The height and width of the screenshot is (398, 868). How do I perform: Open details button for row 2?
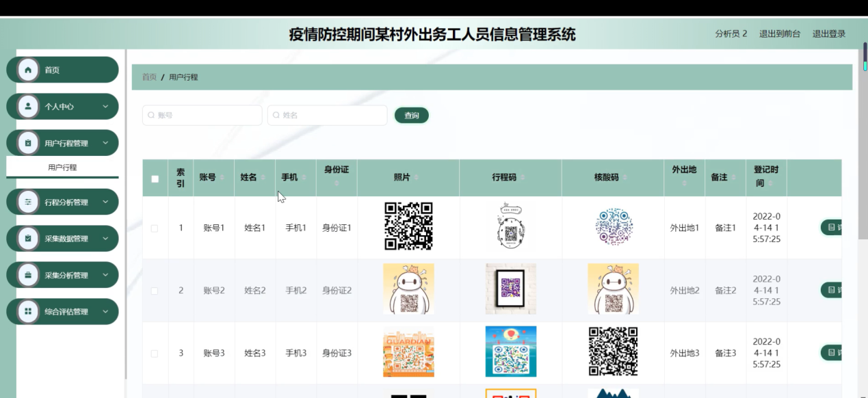tap(831, 290)
